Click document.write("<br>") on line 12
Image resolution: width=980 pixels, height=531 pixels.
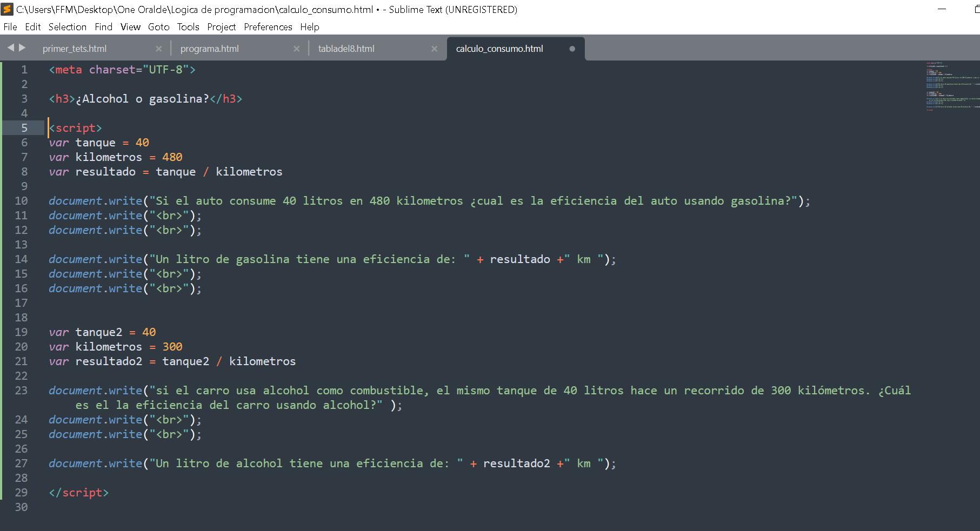pyautogui.click(x=125, y=230)
